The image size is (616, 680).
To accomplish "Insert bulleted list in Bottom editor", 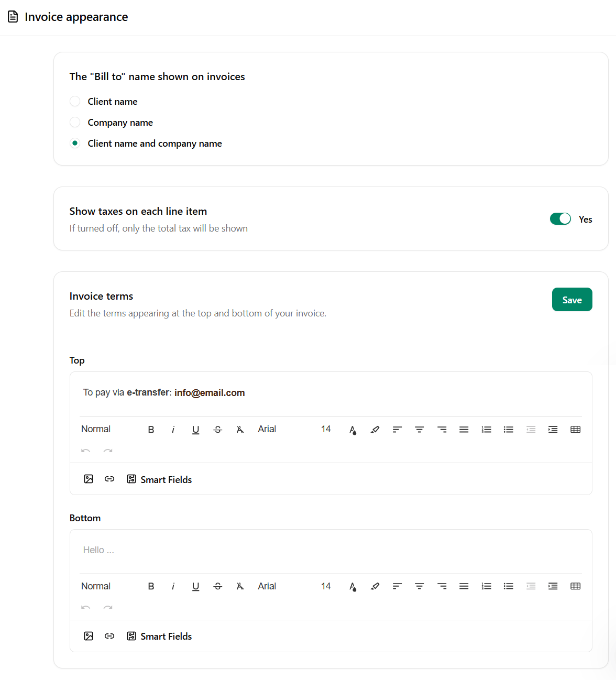I will click(509, 586).
